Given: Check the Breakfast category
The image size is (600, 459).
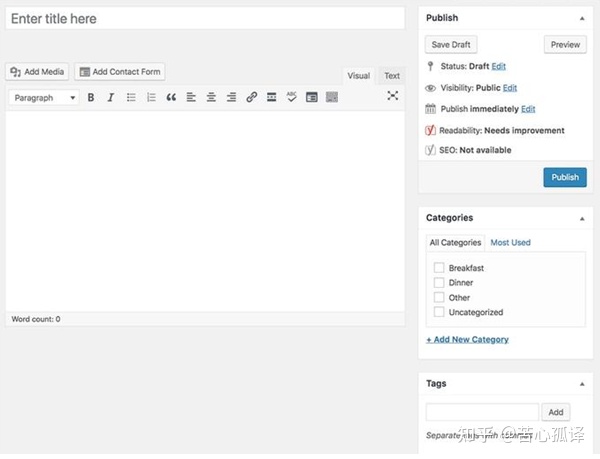Looking at the screenshot, I should [x=439, y=268].
